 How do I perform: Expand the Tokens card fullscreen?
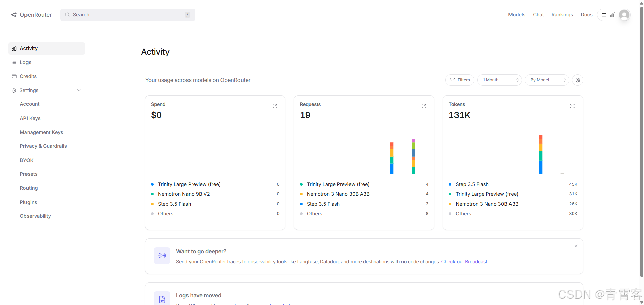[x=572, y=106]
